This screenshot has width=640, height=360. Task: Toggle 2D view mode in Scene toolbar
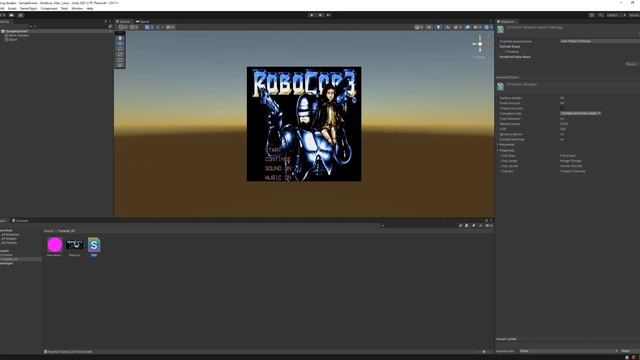(x=429, y=27)
